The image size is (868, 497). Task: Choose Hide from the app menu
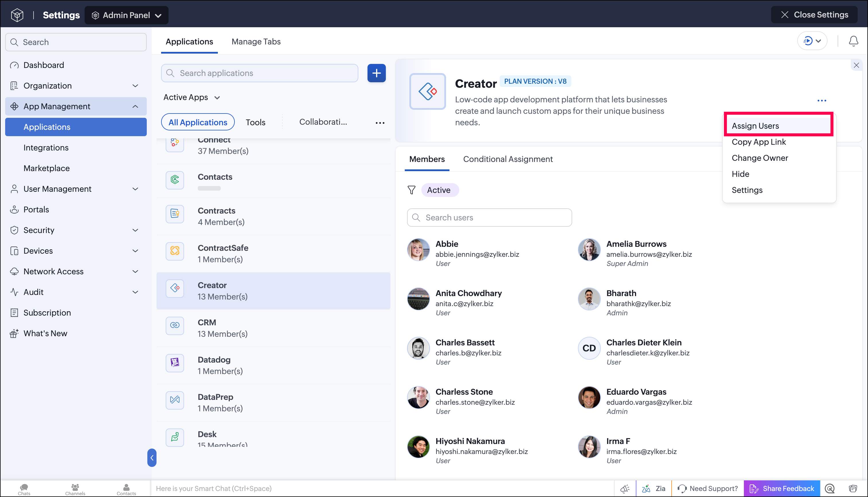[x=740, y=174]
